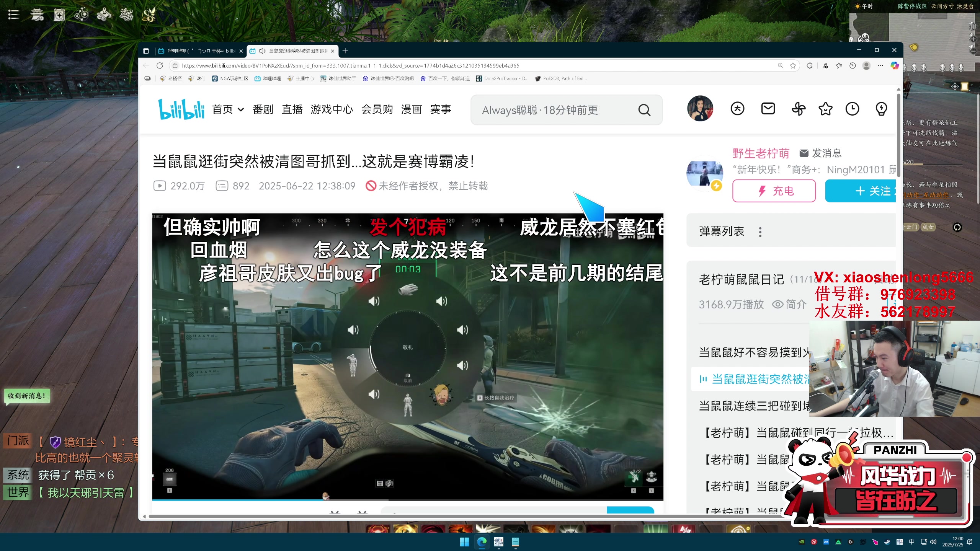This screenshot has height=551, width=980.
Task: Go to 漫画 in bilibili navigation
Action: tap(412, 109)
